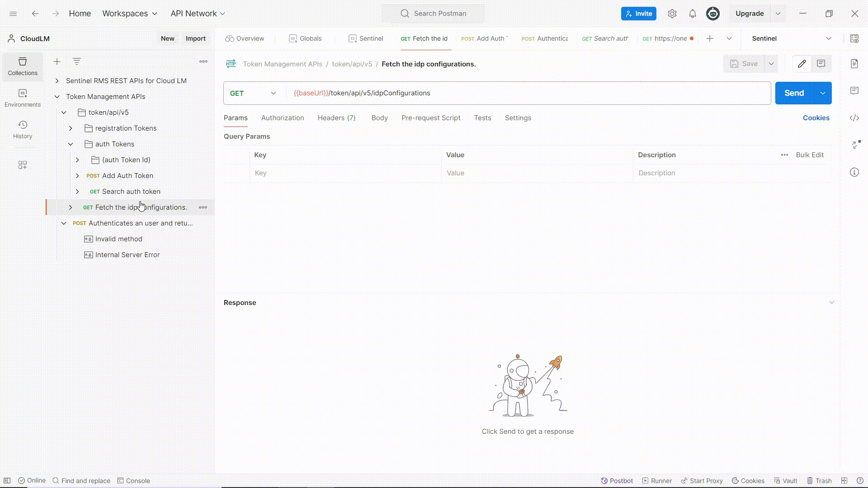This screenshot has height=488, width=868.
Task: Open the Upgrade dropdown arrow
Action: point(778,14)
